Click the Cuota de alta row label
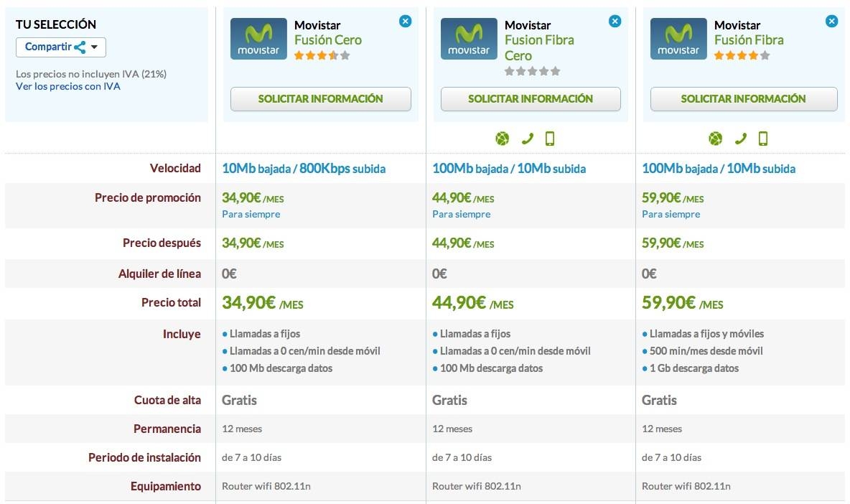 [167, 401]
